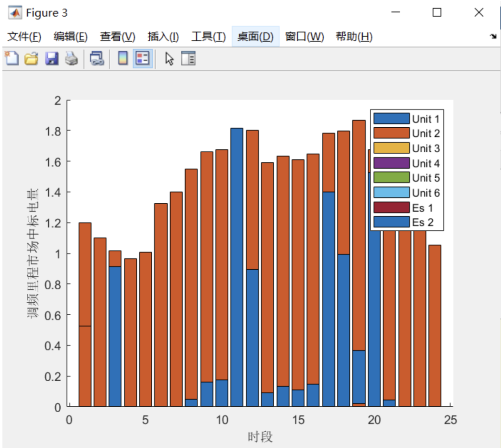This screenshot has height=448, width=501.
Task: Select the Unit 3 yellow legend swatch
Action: click(392, 148)
